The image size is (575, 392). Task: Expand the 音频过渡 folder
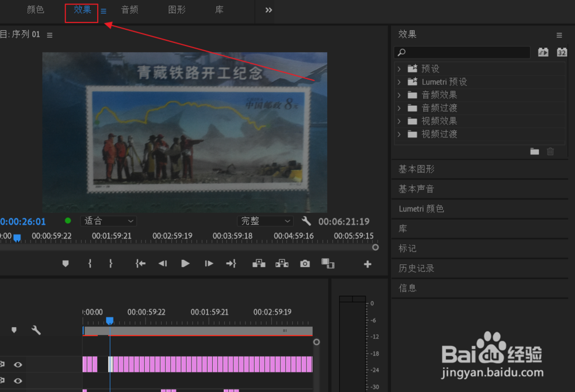[x=400, y=108]
